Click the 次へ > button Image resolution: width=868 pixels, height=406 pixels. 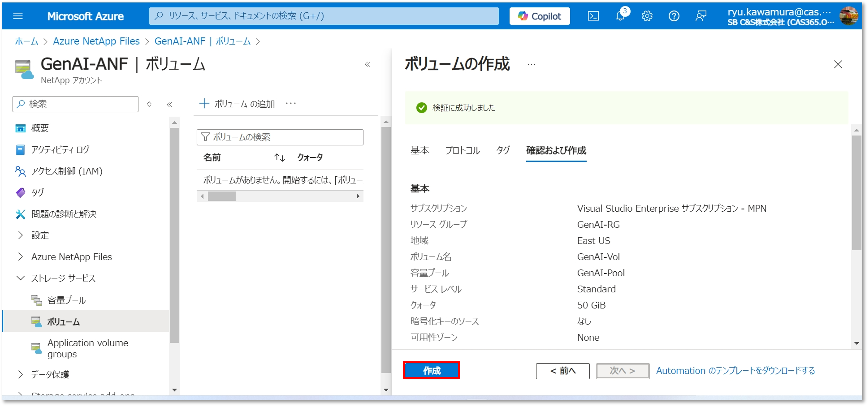[x=622, y=371]
